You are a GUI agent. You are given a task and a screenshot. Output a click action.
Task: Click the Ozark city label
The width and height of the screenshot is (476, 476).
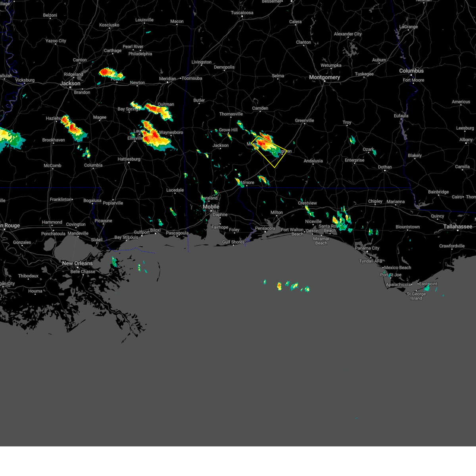tap(369, 150)
